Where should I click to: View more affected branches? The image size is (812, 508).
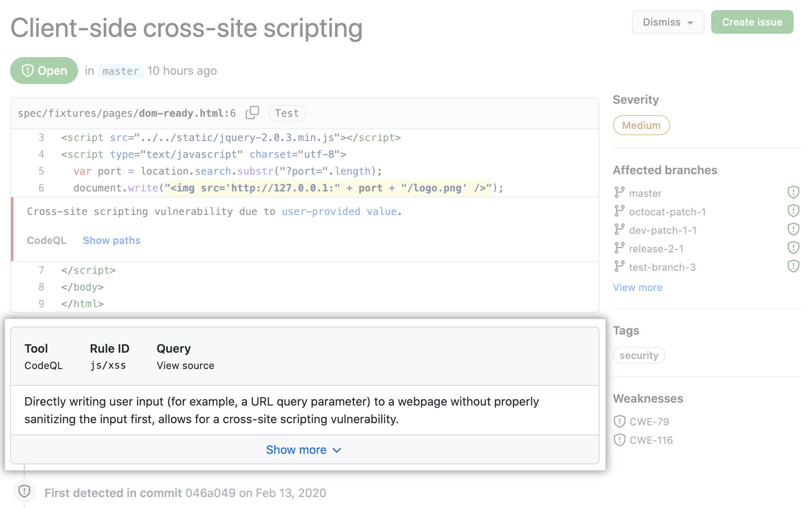(637, 288)
